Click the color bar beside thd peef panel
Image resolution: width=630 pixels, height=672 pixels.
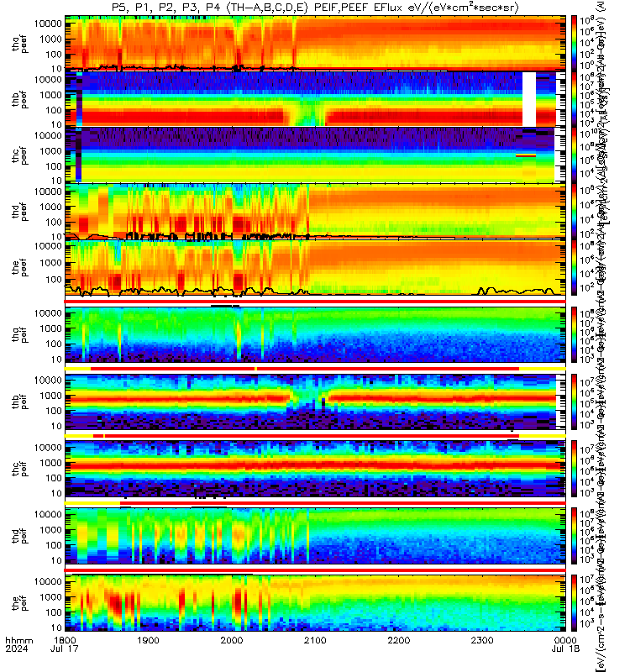pyautogui.click(x=574, y=212)
